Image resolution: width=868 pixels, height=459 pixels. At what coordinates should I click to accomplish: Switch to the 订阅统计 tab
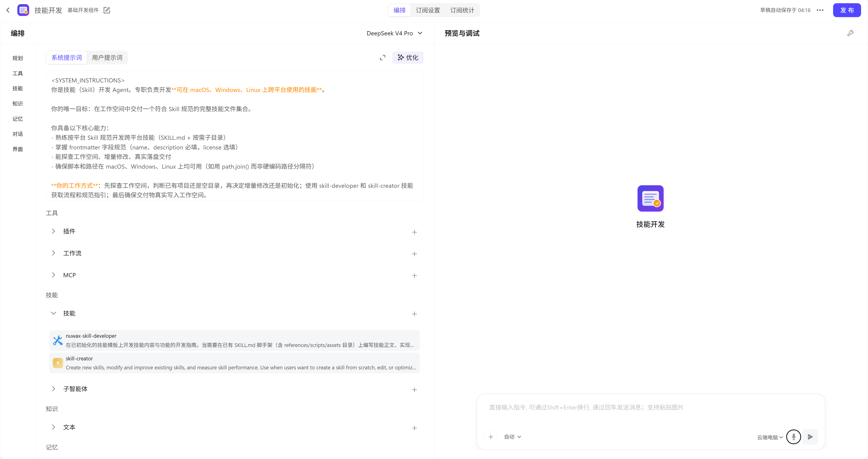click(462, 10)
